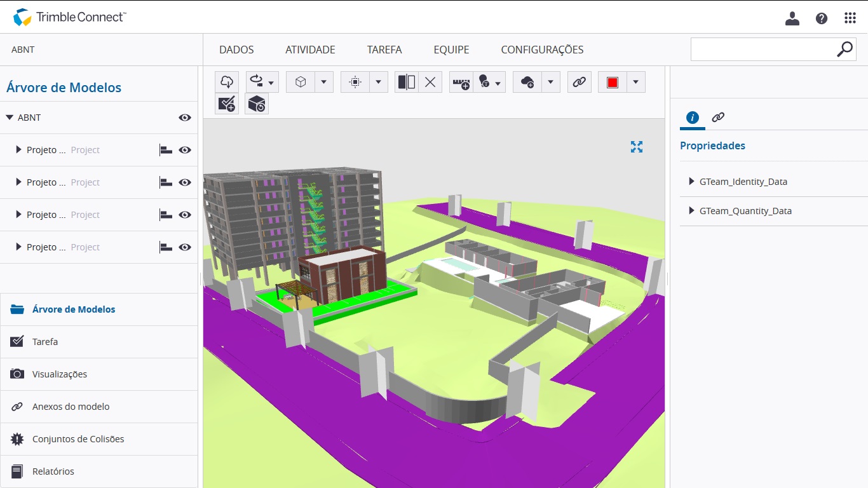This screenshot has height=488, width=868.
Task: Click the add task checkmark-plus icon
Action: 227,104
